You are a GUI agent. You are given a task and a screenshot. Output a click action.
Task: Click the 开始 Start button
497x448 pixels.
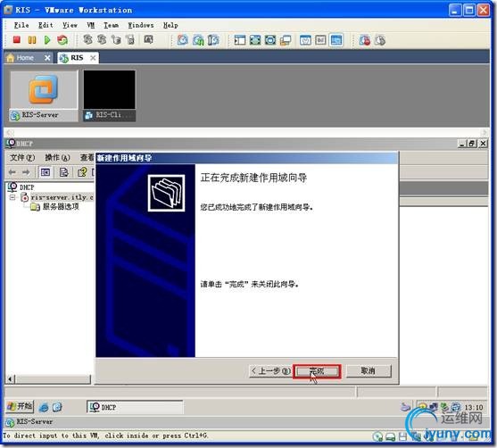20,406
